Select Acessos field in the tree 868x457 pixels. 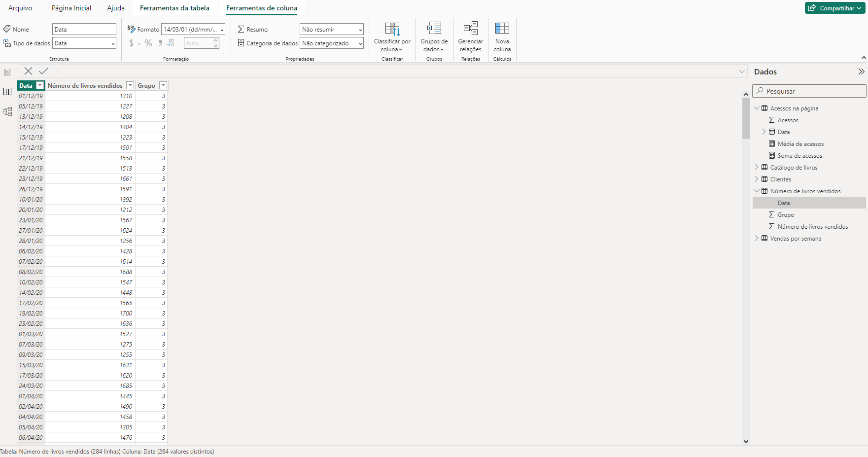pyautogui.click(x=788, y=120)
